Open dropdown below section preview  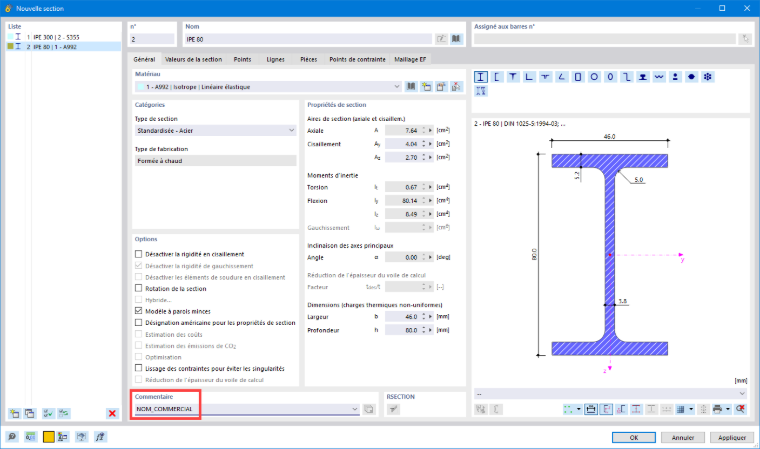tap(742, 394)
